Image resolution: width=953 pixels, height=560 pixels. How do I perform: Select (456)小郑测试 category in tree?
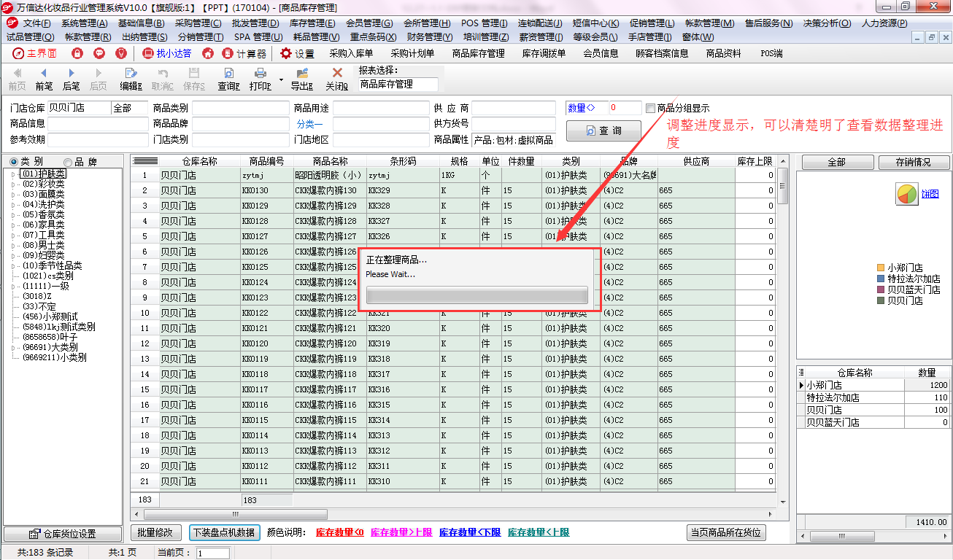pyautogui.click(x=50, y=317)
